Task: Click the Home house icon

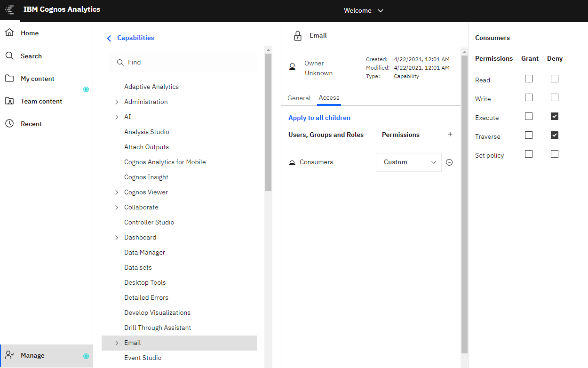Action: 9,33
